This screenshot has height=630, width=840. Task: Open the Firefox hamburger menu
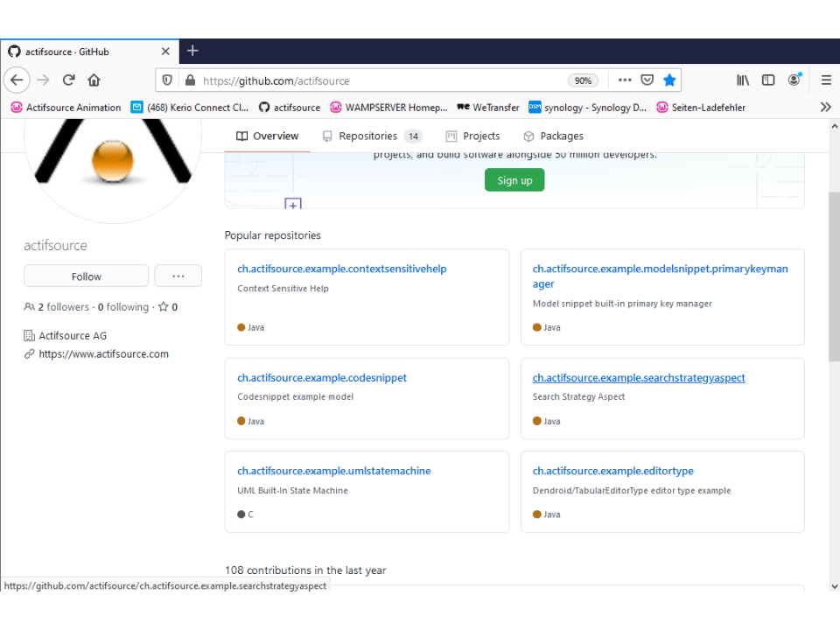pos(825,80)
